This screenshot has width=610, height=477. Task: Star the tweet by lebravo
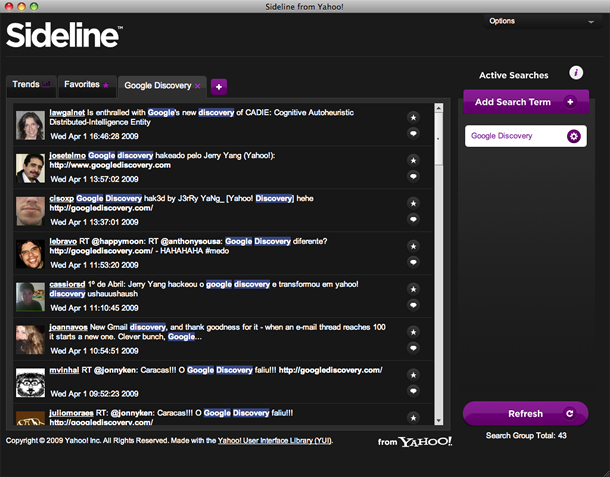[x=413, y=244]
